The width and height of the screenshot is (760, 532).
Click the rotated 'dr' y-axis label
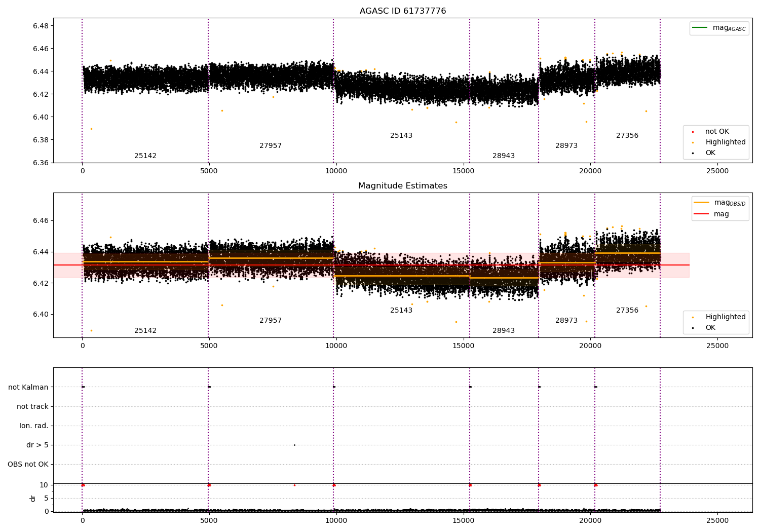tap(33, 498)
